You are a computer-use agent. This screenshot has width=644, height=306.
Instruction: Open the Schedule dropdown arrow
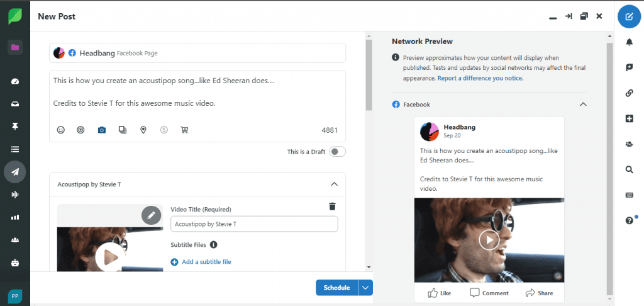click(365, 288)
